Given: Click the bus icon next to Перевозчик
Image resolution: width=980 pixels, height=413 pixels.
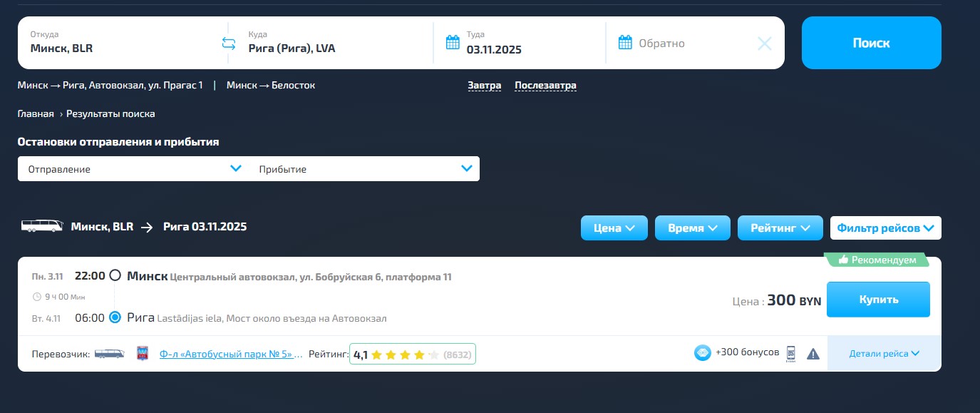Looking at the screenshot, I should [109, 354].
